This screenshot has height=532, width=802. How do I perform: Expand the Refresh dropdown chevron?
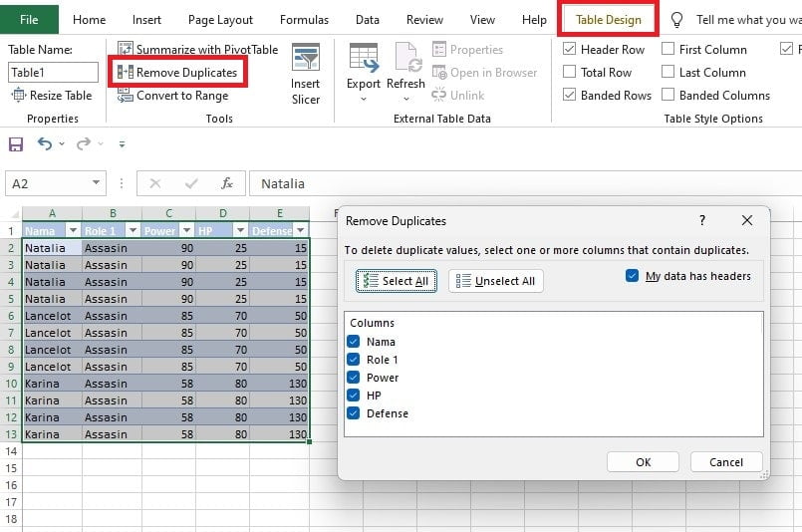tap(406, 100)
